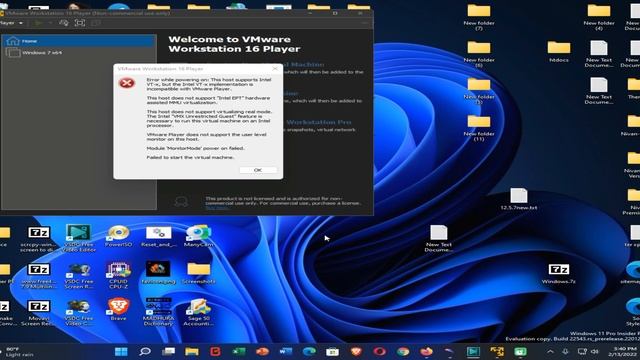Click the Windows Start button on taskbar

click(121, 351)
